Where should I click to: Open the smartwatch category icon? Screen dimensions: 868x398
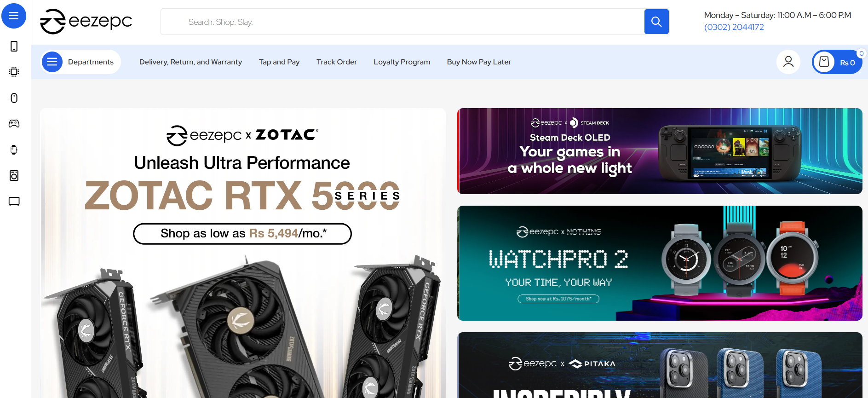pos(14,150)
